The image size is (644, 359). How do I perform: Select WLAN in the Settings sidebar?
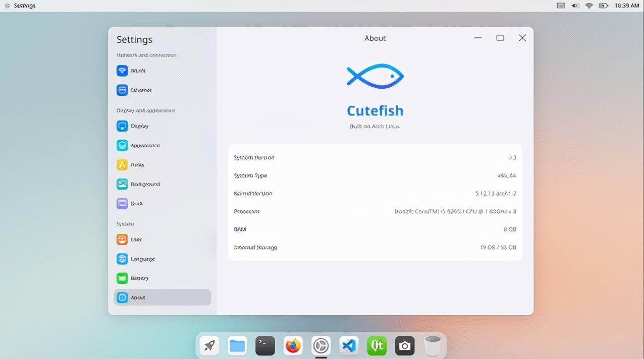[x=138, y=71]
